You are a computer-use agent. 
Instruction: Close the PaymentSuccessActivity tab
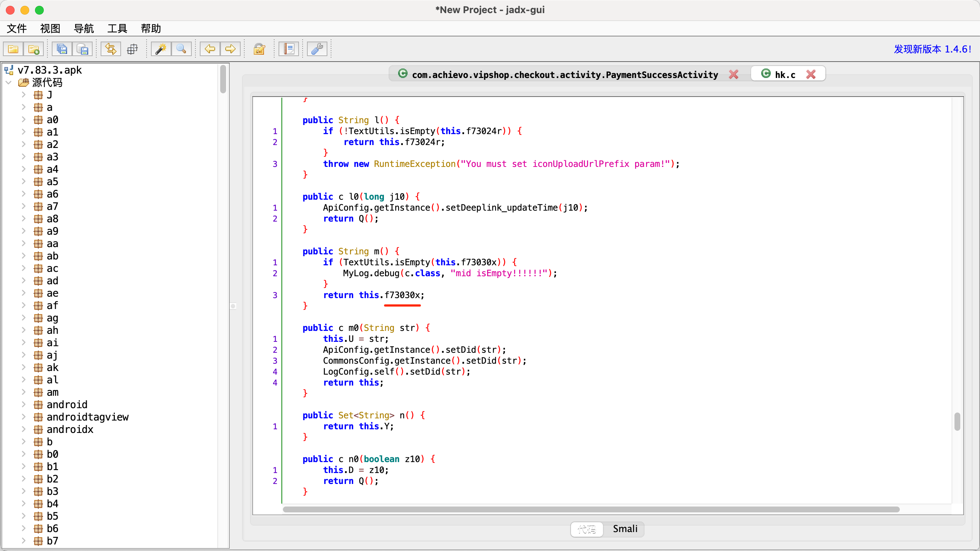[x=734, y=75]
